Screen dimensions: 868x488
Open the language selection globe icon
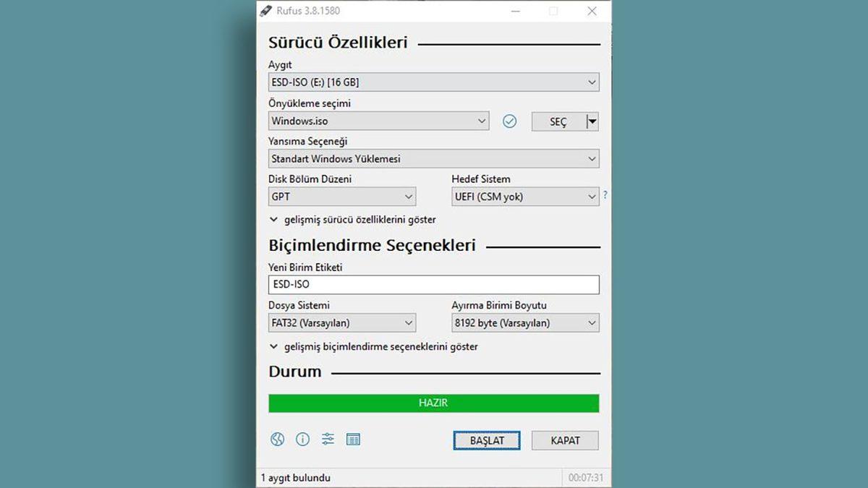pos(277,439)
